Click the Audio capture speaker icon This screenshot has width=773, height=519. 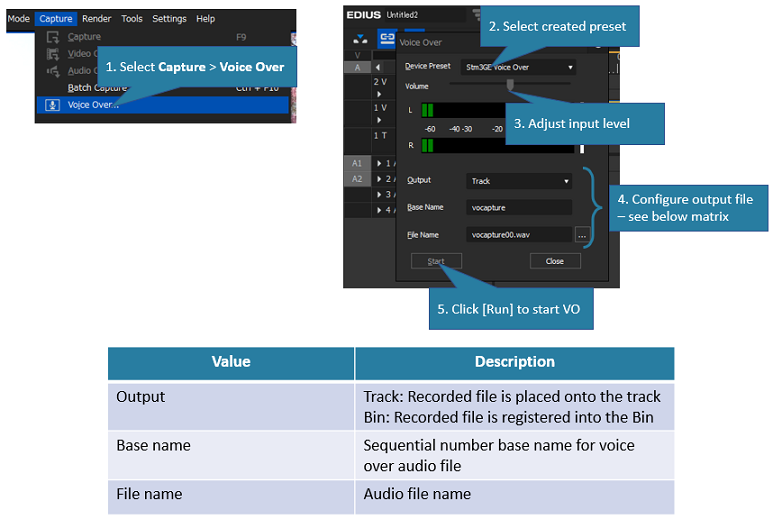click(x=53, y=71)
